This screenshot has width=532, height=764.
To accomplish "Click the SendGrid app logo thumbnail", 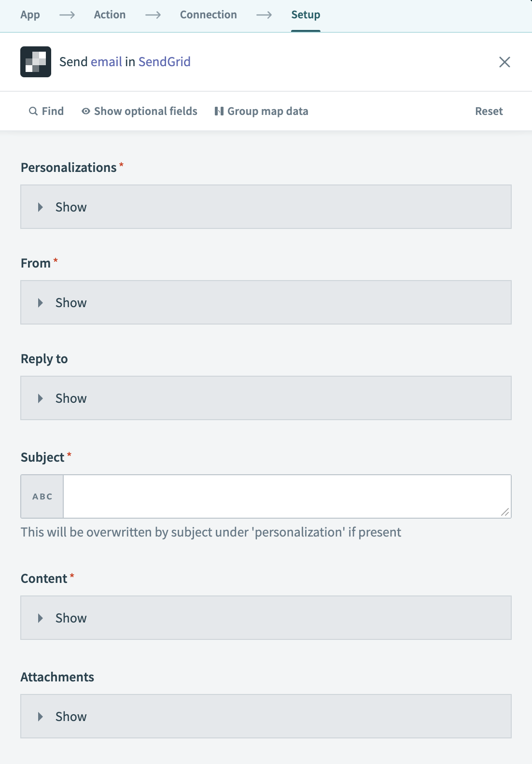I will (x=35, y=62).
